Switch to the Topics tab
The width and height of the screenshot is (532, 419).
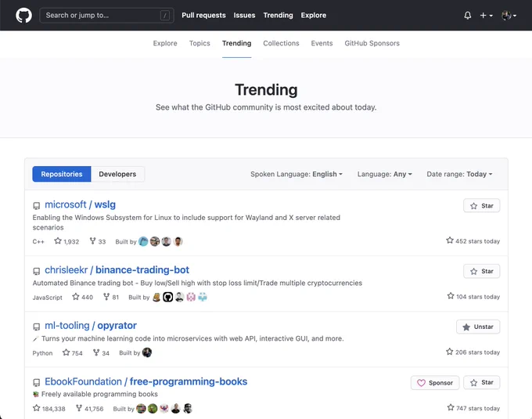[199, 43]
